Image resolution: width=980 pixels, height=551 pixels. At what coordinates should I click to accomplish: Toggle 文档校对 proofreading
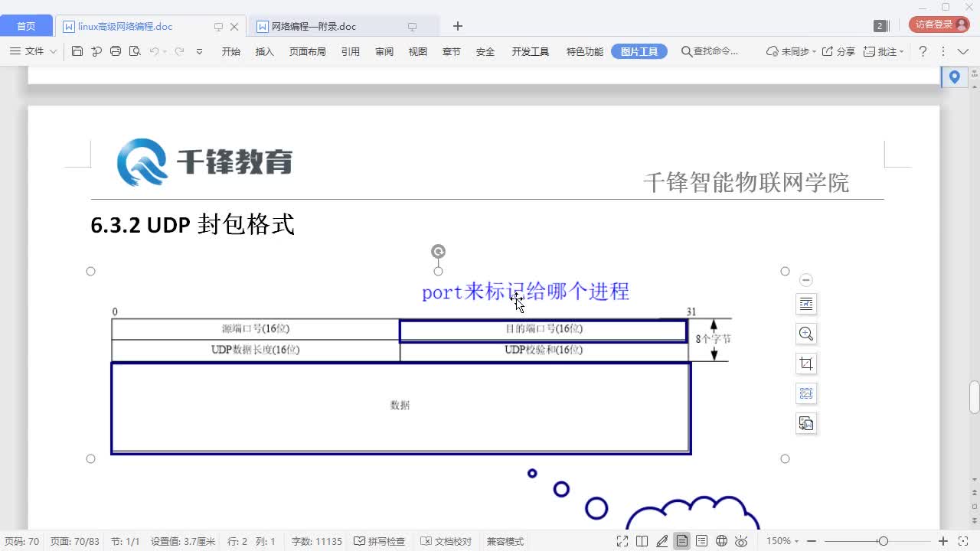coord(446,541)
